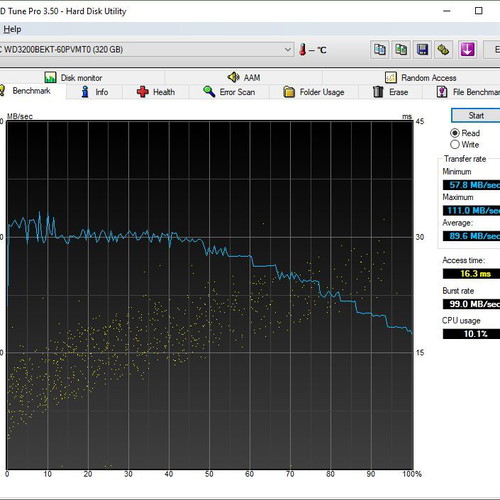Open the Error Scan tab
This screenshot has height=500, width=500.
coord(229,92)
